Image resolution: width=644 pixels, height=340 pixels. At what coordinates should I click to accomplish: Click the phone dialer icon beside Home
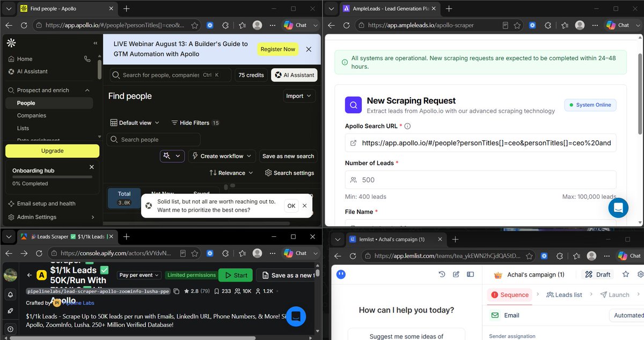pyautogui.click(x=87, y=59)
